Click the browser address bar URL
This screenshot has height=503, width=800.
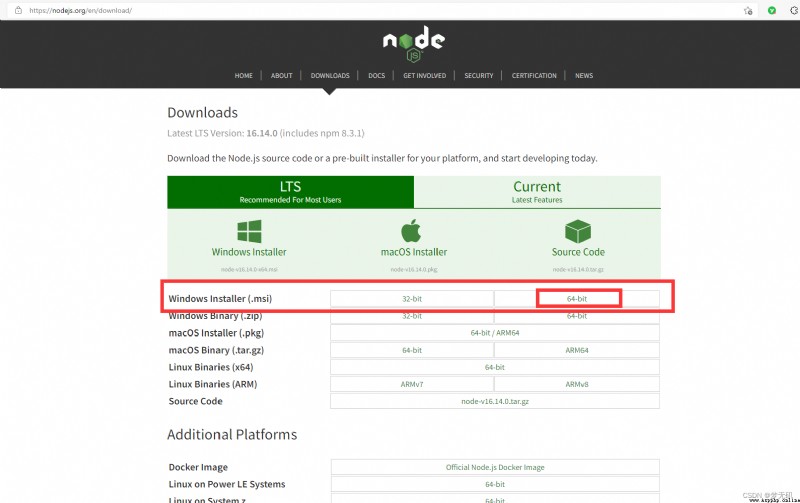[81, 10]
